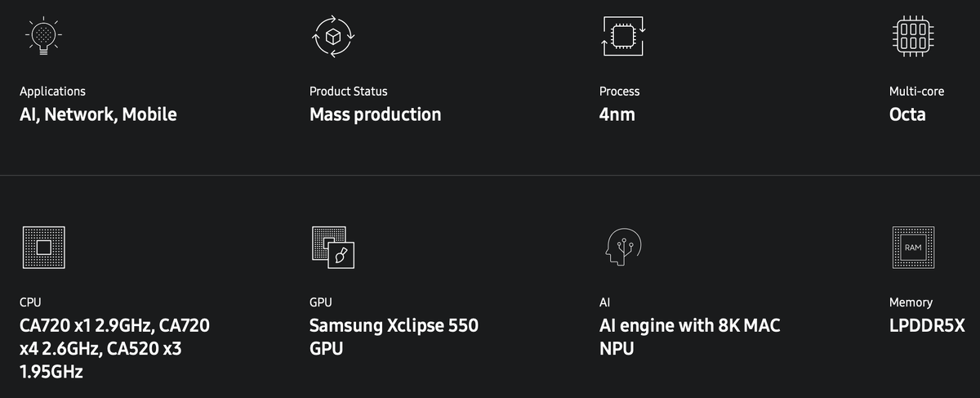Screen dimensions: 980x398
Task: Select the Applications label
Action: tap(52, 92)
